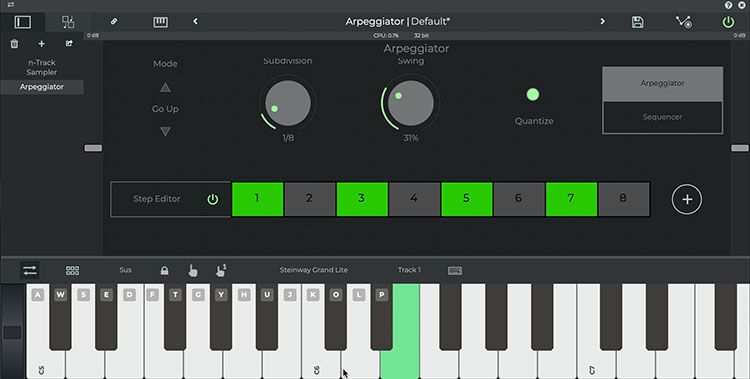Viewport: 750px width, 379px height.
Task: Toggle the Quantize green indicator
Action: (533, 95)
